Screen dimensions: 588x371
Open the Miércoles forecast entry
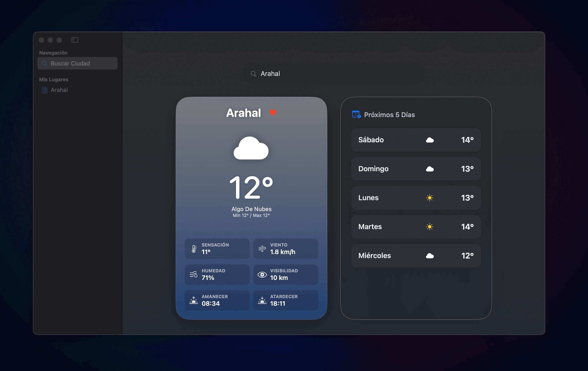(x=416, y=256)
